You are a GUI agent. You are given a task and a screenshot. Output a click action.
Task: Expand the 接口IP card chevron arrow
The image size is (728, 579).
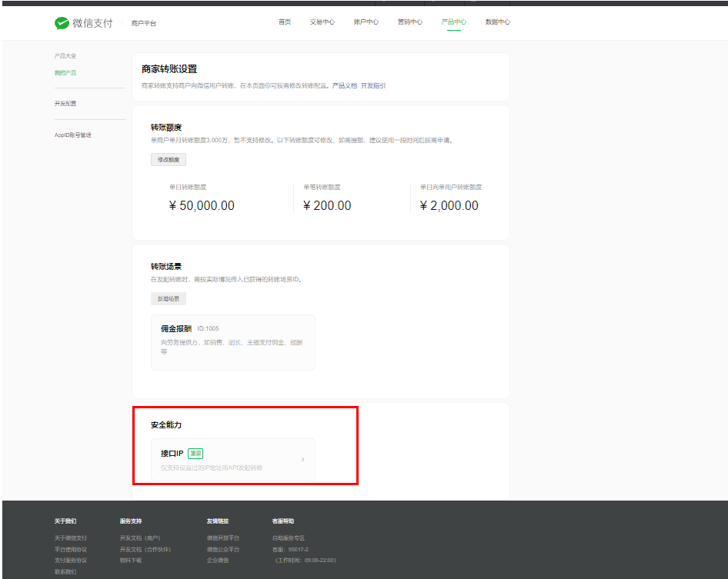click(x=302, y=460)
